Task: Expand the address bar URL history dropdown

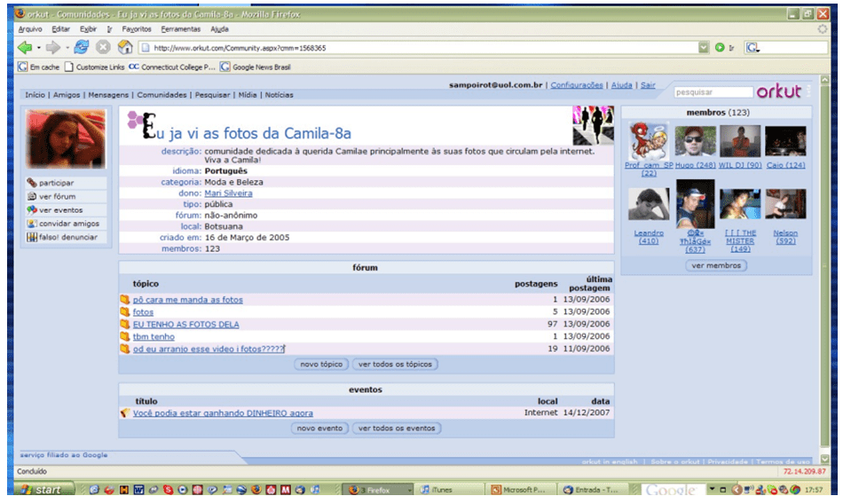Action: click(704, 48)
